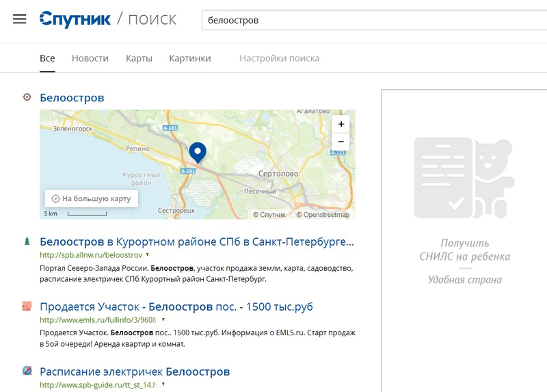The image size is (547, 392).
Task: Open the Картинки tab
Action: (190, 58)
